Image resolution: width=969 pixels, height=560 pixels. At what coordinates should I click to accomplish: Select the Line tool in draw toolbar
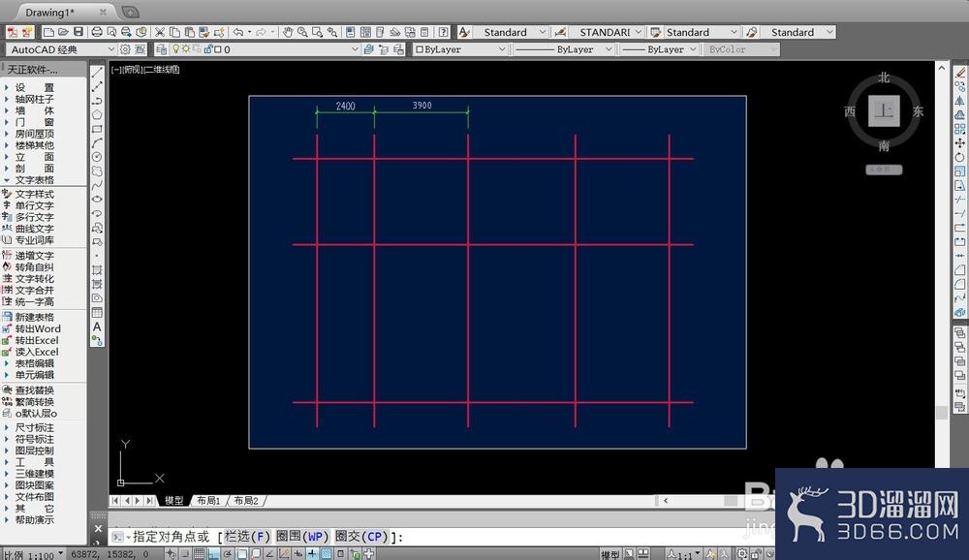97,73
